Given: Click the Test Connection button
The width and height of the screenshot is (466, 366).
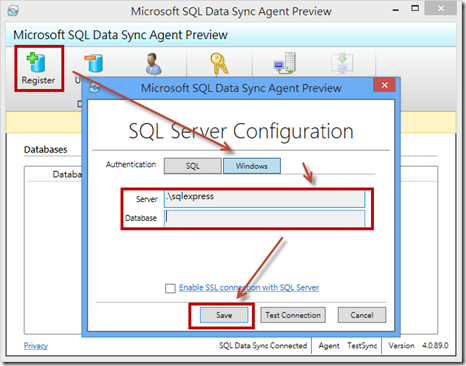Looking at the screenshot, I should tap(293, 315).
